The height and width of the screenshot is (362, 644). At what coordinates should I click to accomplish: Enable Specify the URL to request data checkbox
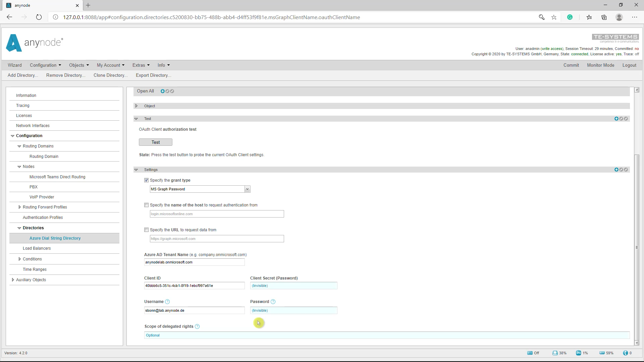(146, 230)
